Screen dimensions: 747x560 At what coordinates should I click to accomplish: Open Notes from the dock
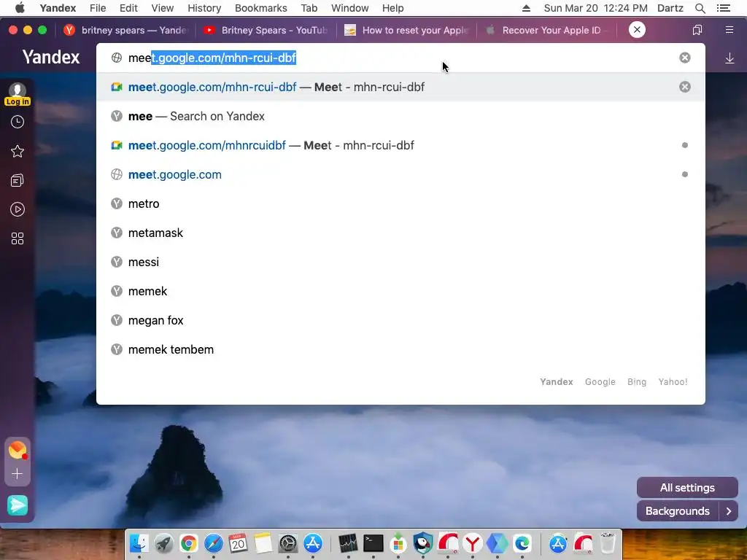pyautogui.click(x=263, y=542)
